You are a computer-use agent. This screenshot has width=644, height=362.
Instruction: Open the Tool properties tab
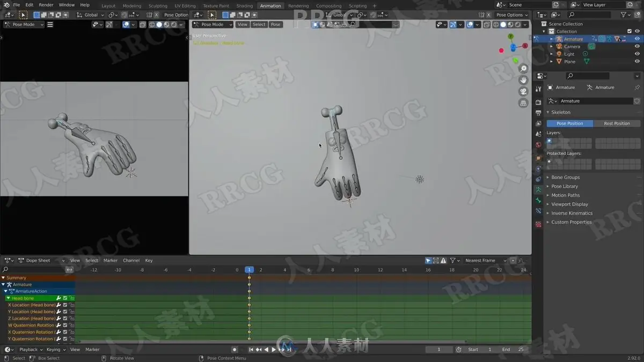pyautogui.click(x=538, y=90)
